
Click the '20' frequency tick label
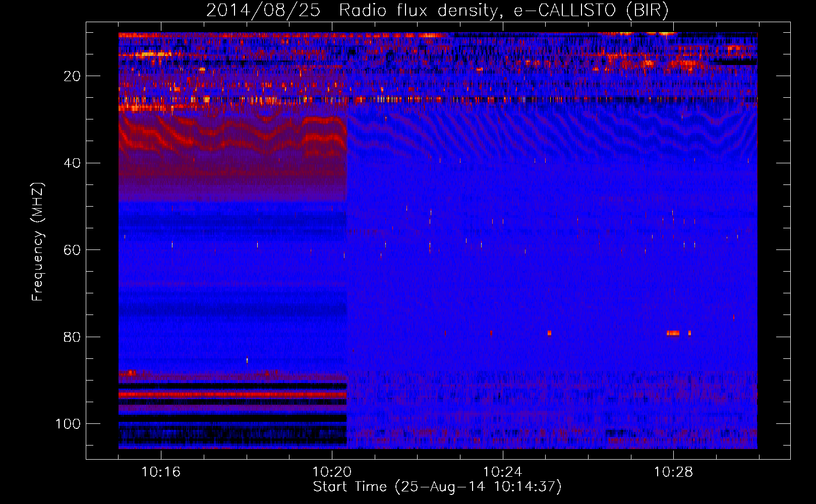tap(72, 76)
